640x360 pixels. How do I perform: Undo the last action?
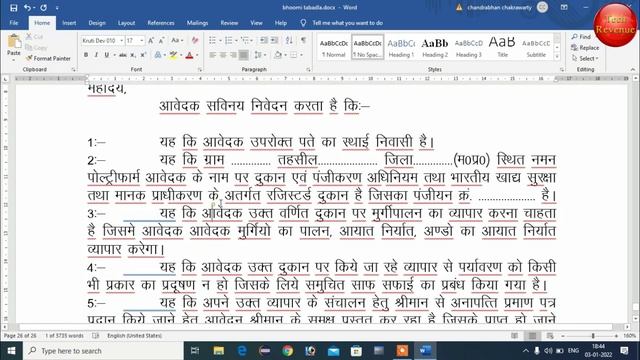pyautogui.click(x=27, y=8)
